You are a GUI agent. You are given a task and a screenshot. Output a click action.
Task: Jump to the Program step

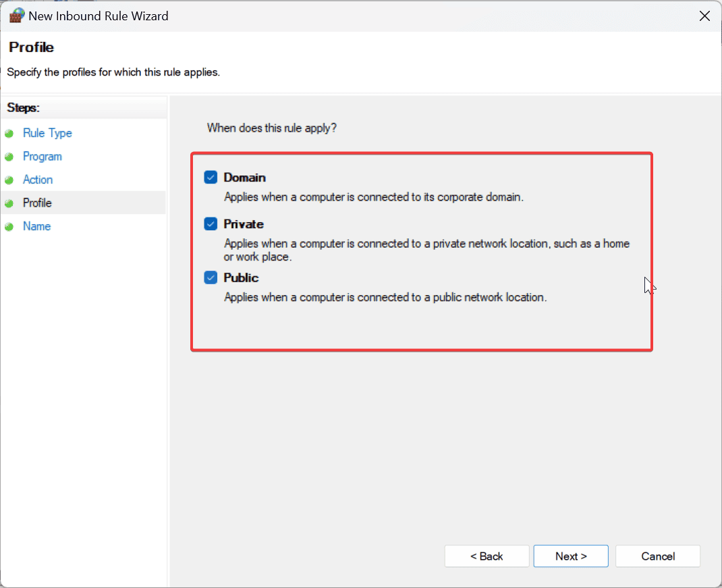pos(43,157)
